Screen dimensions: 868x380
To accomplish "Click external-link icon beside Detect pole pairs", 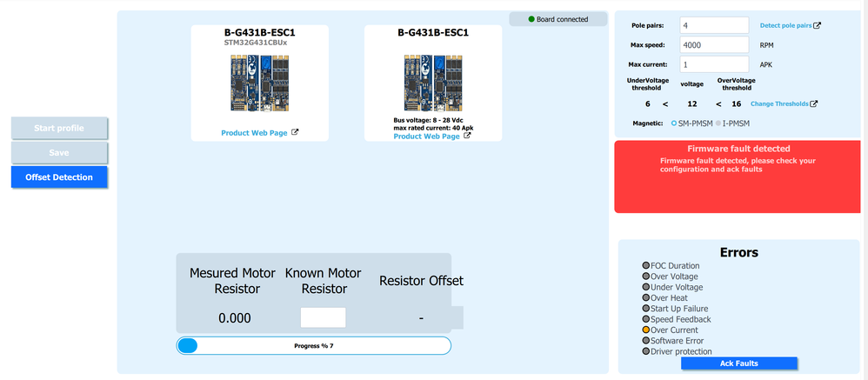I will coord(818,25).
